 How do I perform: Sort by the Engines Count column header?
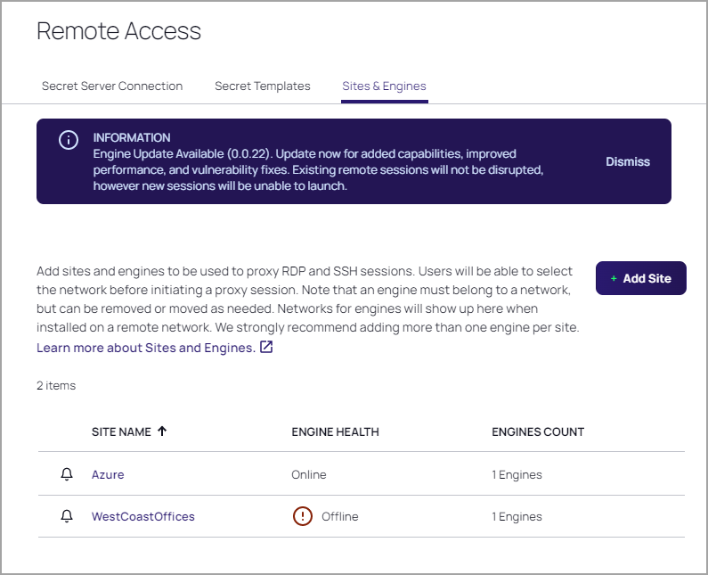[538, 432]
